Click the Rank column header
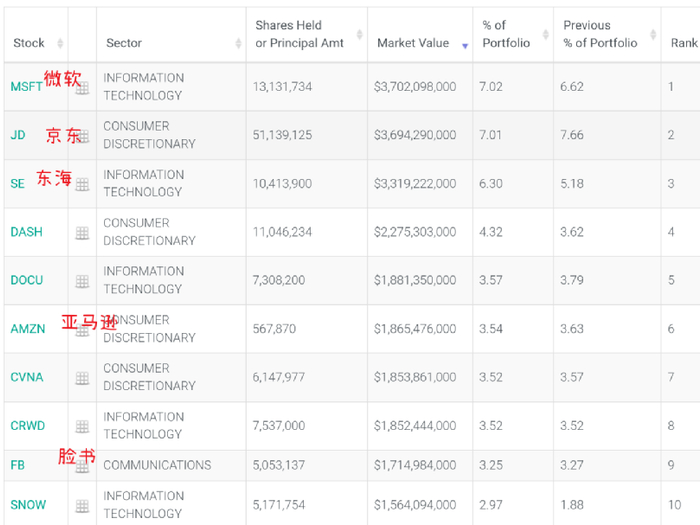 (683, 43)
